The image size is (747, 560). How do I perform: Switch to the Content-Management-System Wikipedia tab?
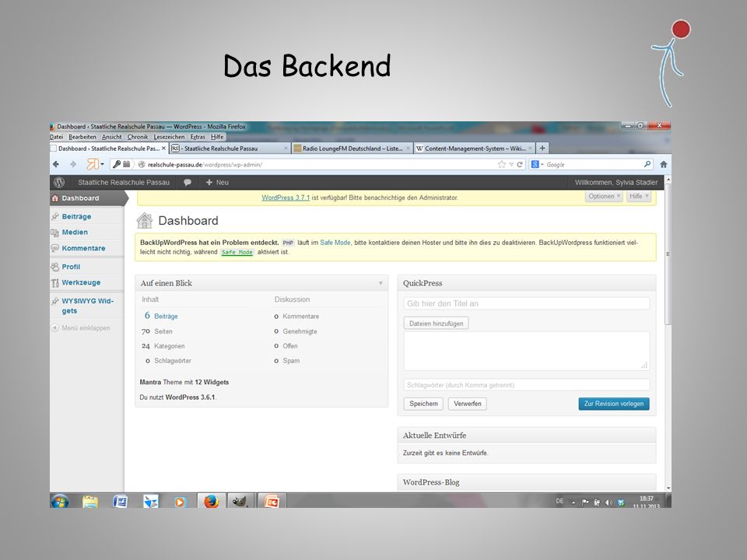[475, 149]
